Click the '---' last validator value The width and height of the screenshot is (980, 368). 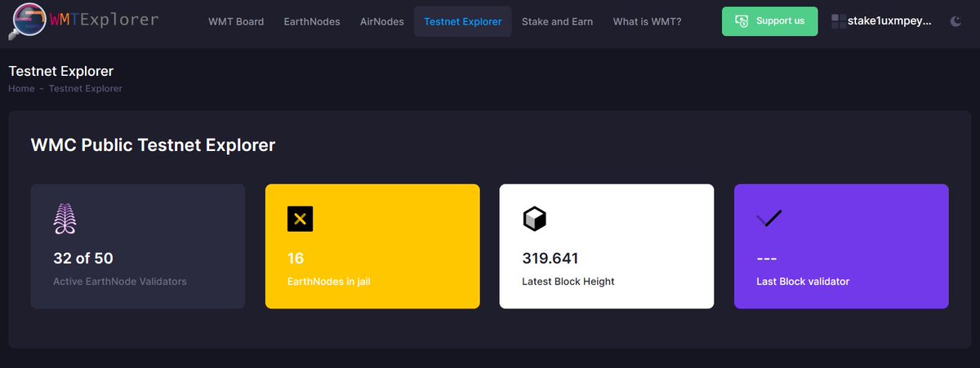[x=766, y=259]
